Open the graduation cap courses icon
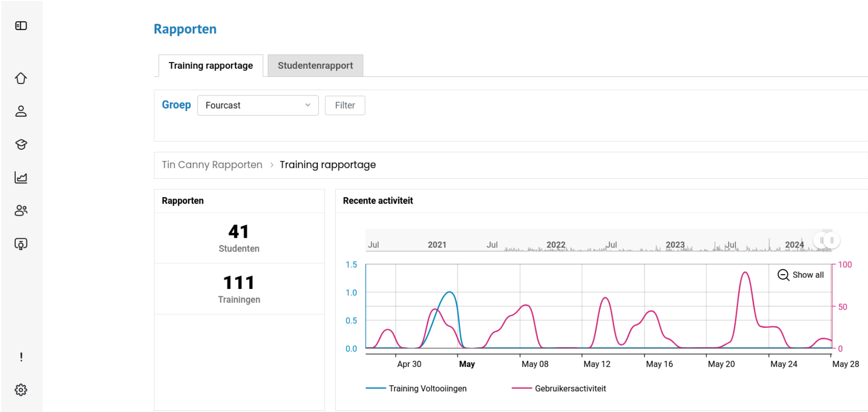This screenshot has height=412, width=868. pyautogui.click(x=21, y=144)
